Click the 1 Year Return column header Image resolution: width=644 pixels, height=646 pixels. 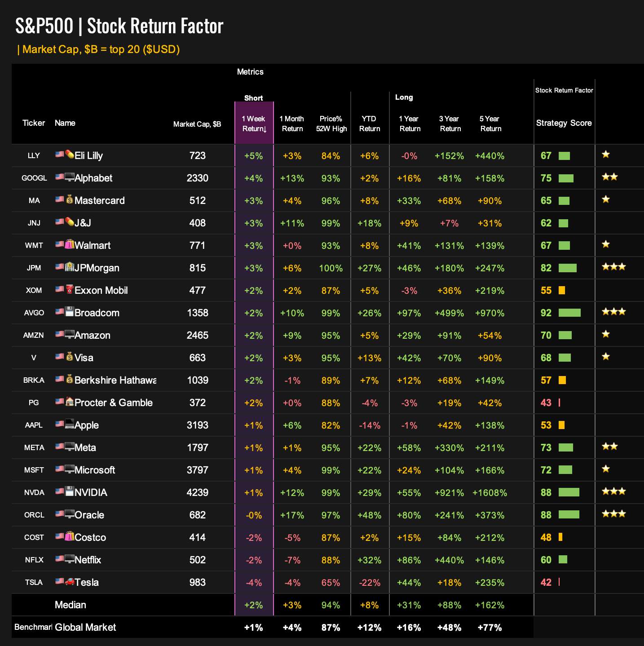tap(410, 124)
